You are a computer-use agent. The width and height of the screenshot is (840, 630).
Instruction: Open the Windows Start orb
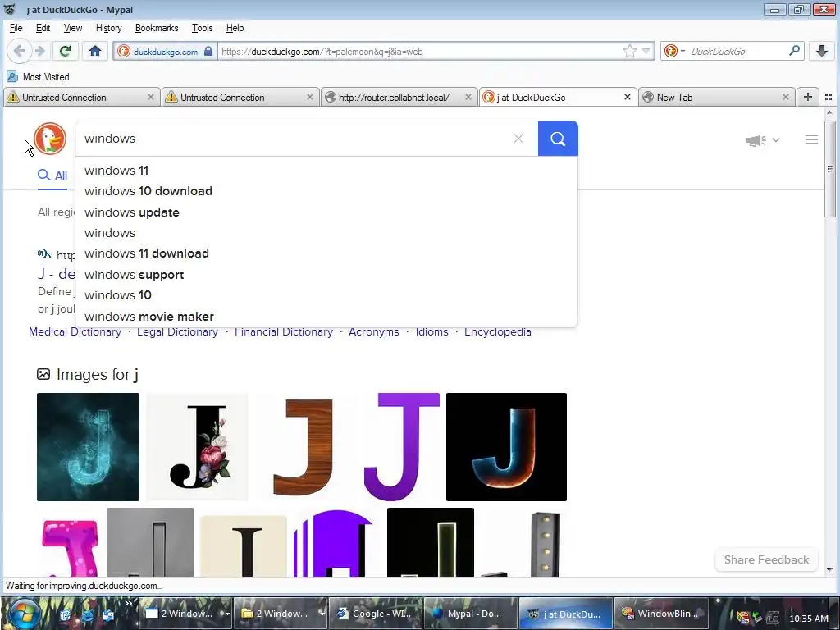(24, 614)
